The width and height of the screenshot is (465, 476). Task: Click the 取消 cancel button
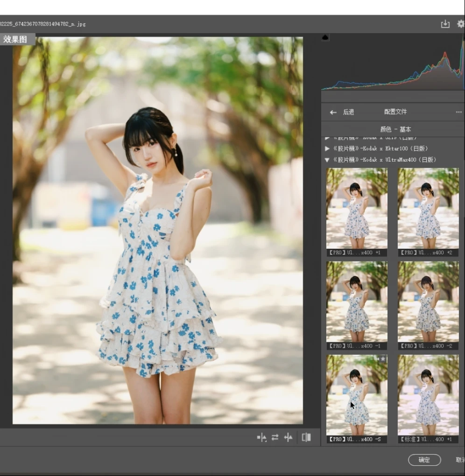(x=460, y=460)
